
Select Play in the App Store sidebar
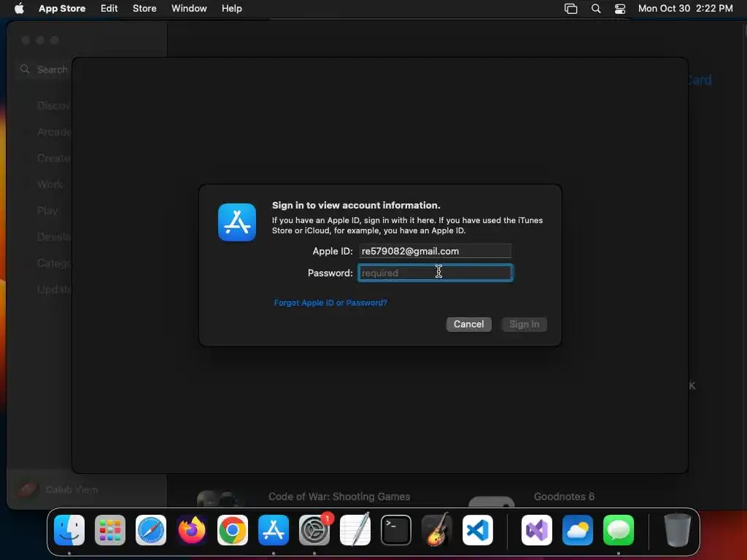pos(47,211)
